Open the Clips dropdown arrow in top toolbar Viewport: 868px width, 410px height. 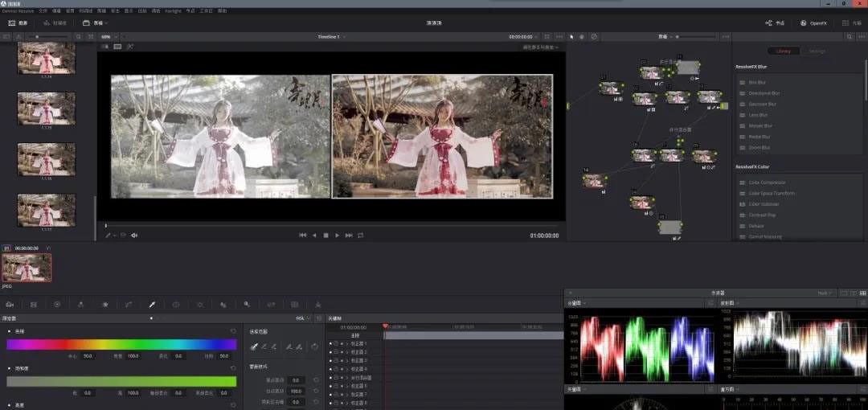(106, 23)
